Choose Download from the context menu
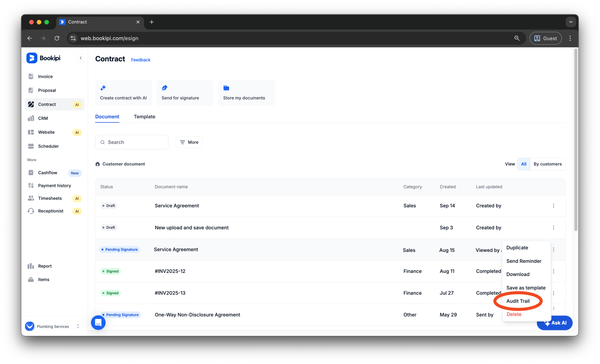Screen dimensions: 600x364 coord(518,275)
